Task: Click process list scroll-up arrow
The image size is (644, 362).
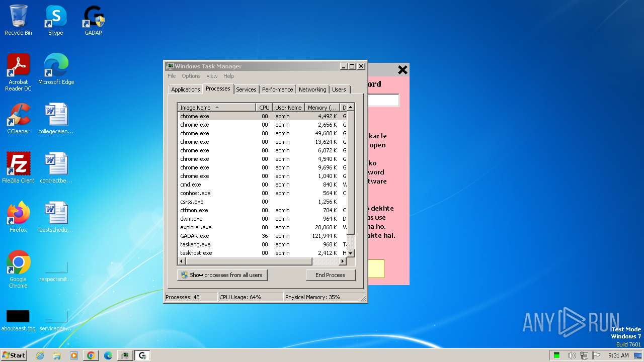Action: pyautogui.click(x=351, y=107)
